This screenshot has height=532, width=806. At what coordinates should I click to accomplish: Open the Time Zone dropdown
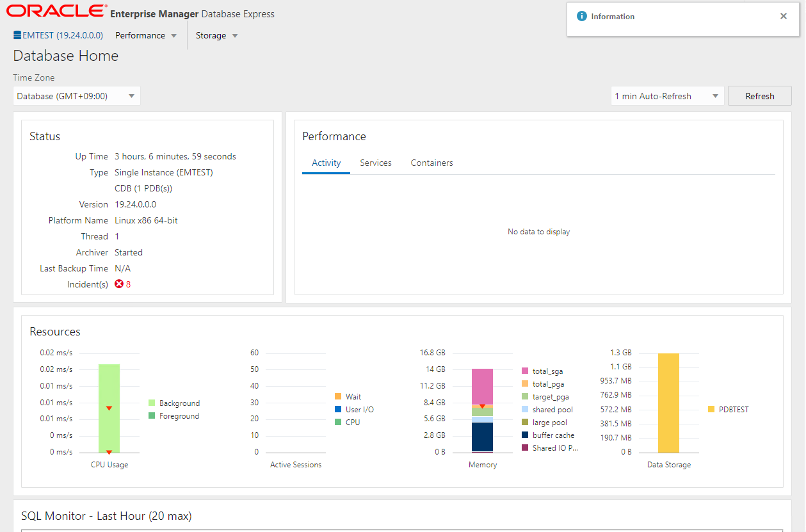click(77, 96)
